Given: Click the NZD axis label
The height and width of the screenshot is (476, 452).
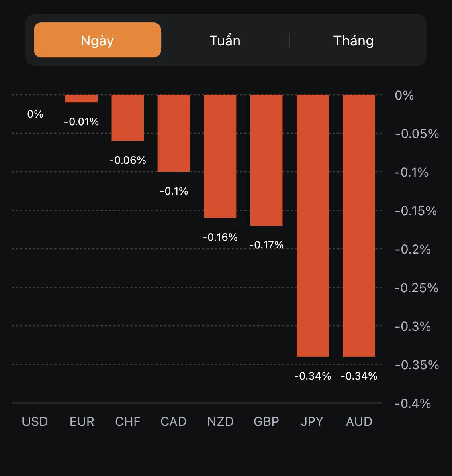Looking at the screenshot, I should [x=221, y=421].
